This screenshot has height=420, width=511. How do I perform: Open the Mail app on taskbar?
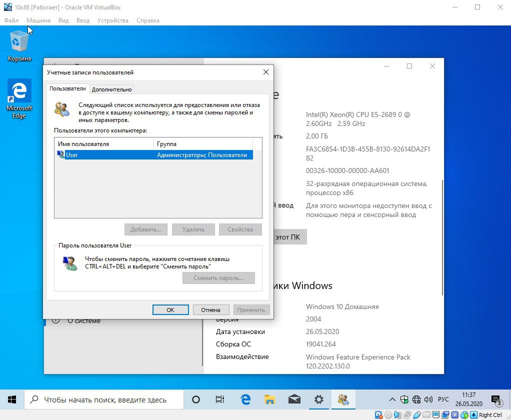click(x=294, y=399)
